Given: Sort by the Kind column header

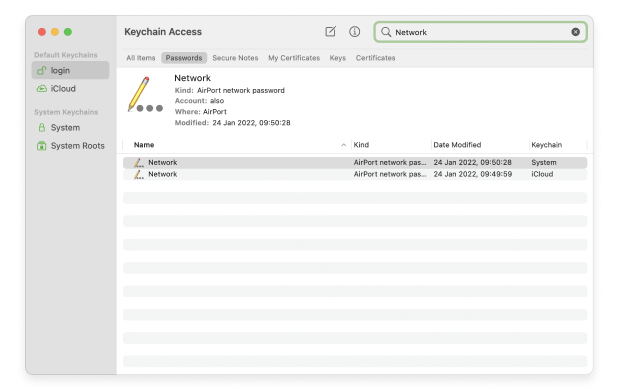Looking at the screenshot, I should pos(361,145).
